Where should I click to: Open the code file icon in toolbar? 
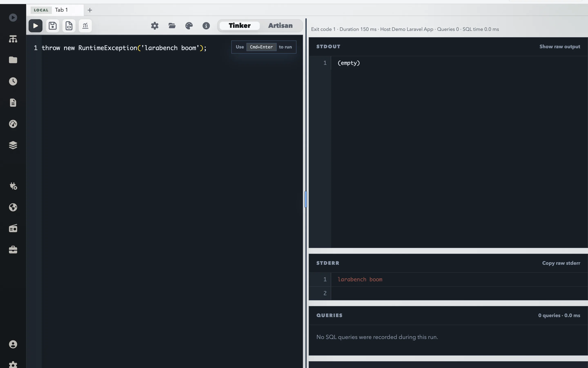[69, 26]
